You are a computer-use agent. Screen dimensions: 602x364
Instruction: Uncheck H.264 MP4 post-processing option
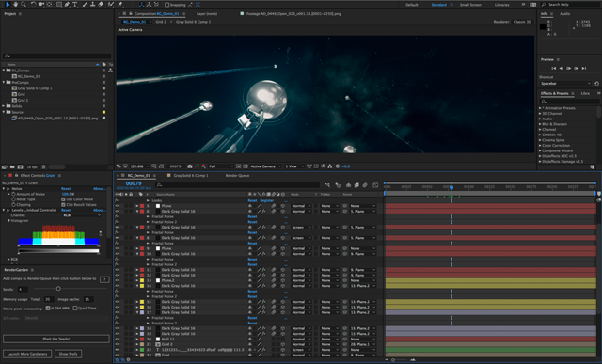[48, 308]
